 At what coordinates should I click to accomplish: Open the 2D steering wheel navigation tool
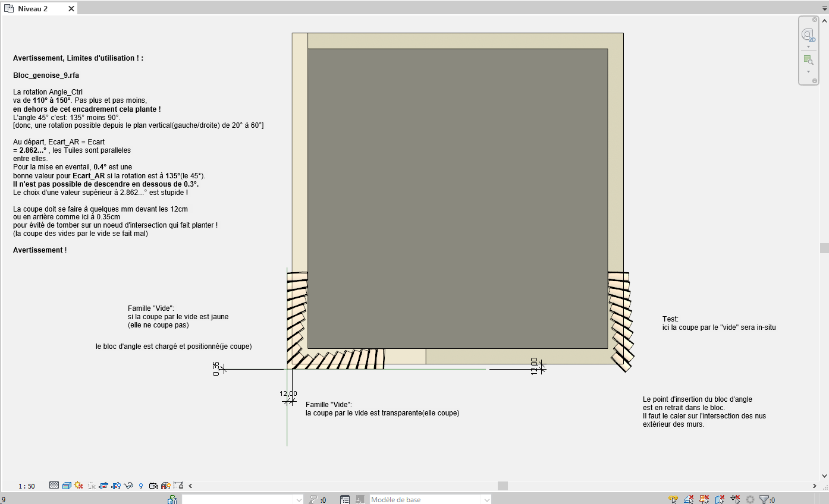(x=808, y=34)
